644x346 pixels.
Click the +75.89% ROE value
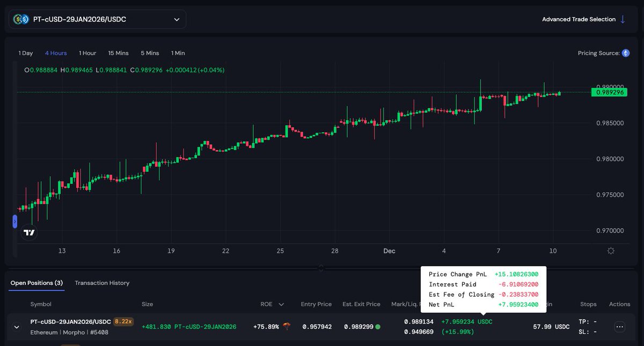(266, 327)
